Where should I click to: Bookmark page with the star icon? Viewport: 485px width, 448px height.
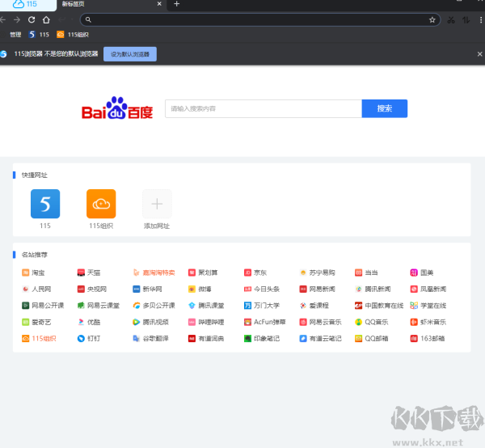pyautogui.click(x=432, y=19)
